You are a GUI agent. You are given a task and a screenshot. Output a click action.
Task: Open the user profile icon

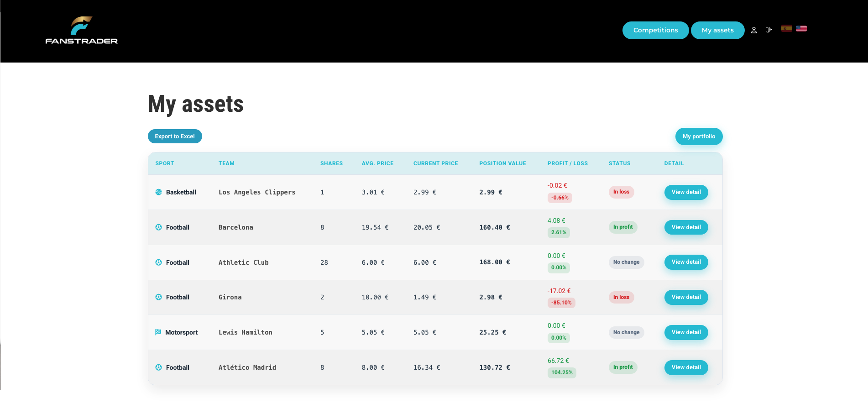tap(754, 30)
